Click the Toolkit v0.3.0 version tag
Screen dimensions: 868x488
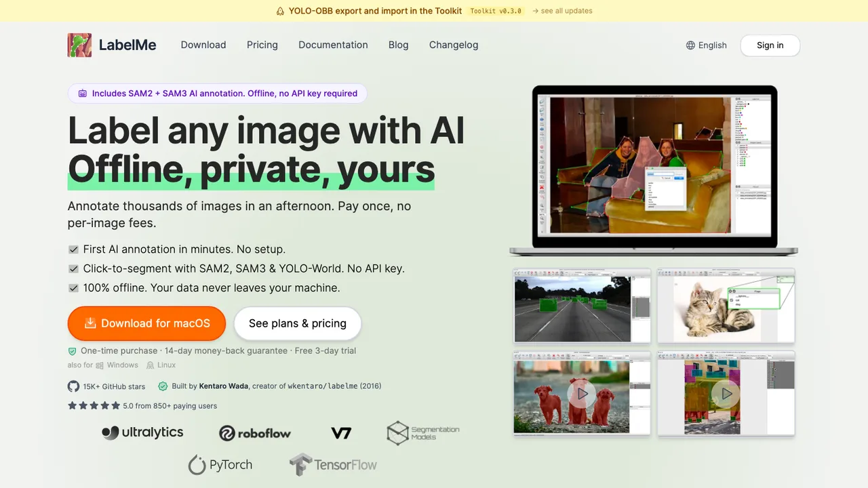[496, 11]
